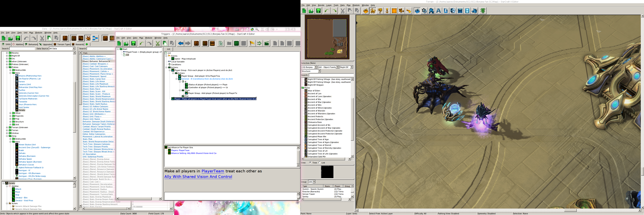The image size is (644, 215).
Task: Click the green New Comment icon in Triggers toolbar
Action: (x=236, y=44)
